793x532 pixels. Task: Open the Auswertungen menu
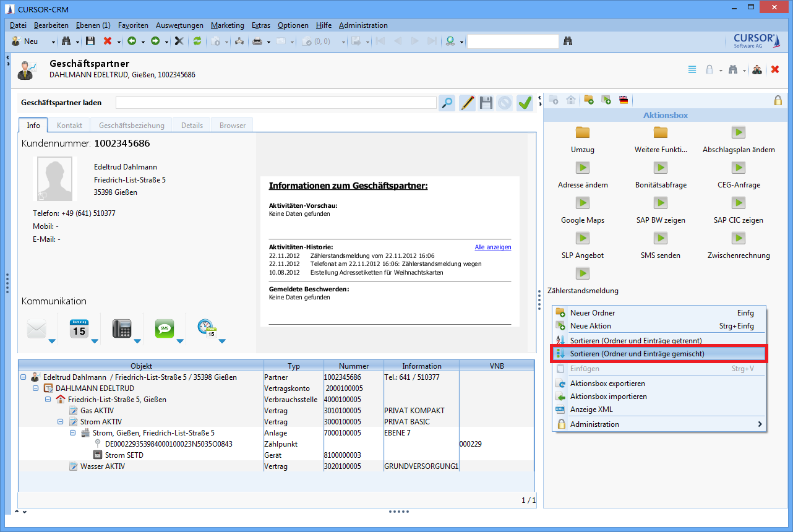179,25
